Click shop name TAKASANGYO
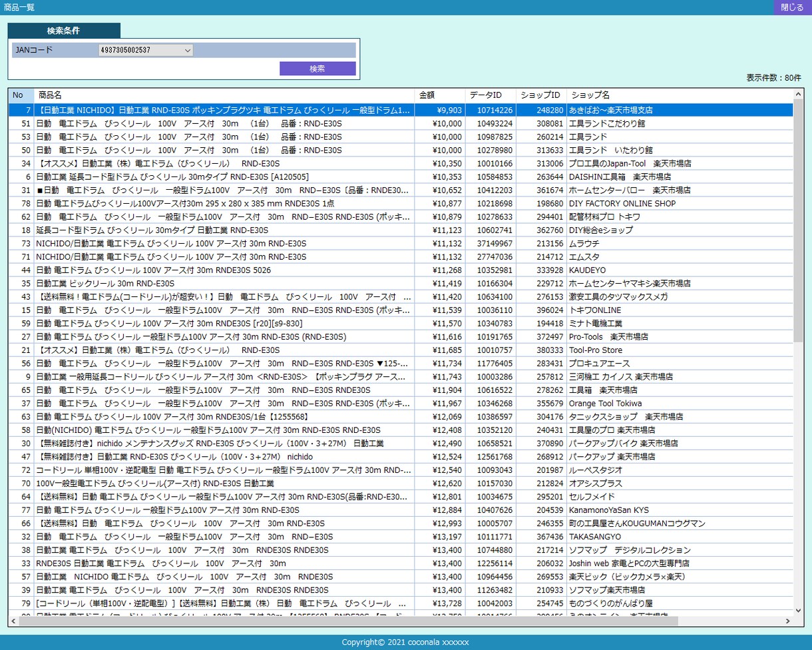 (x=594, y=536)
